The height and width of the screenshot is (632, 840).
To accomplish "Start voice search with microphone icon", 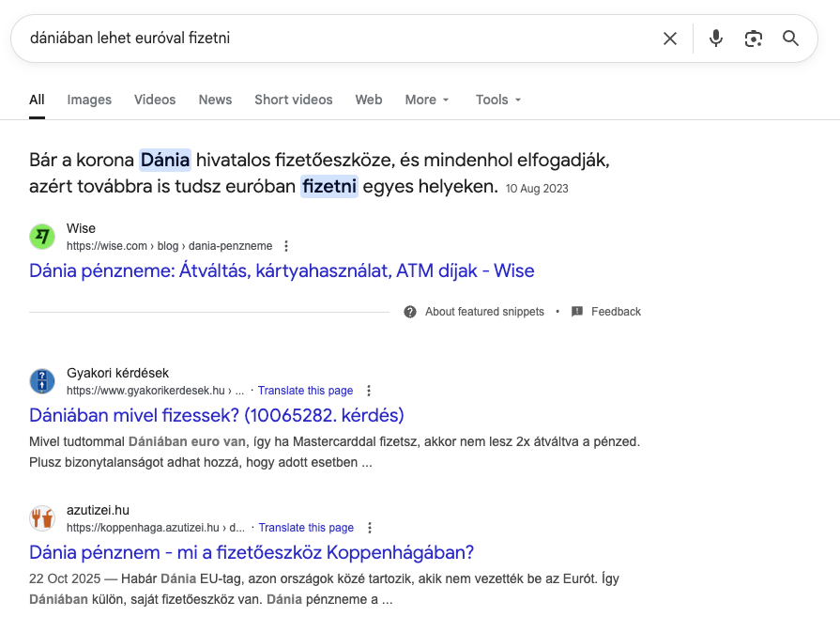I will [x=716, y=39].
